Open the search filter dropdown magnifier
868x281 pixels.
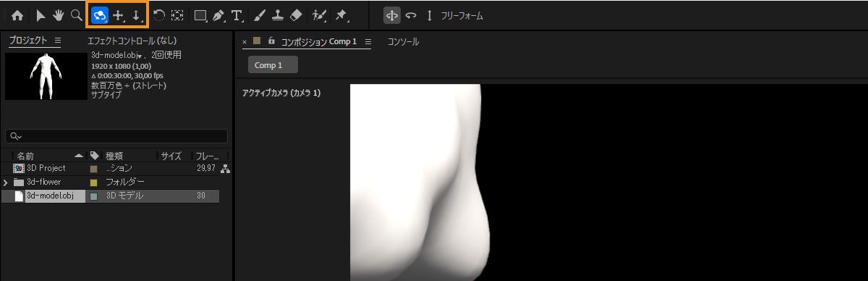16,136
